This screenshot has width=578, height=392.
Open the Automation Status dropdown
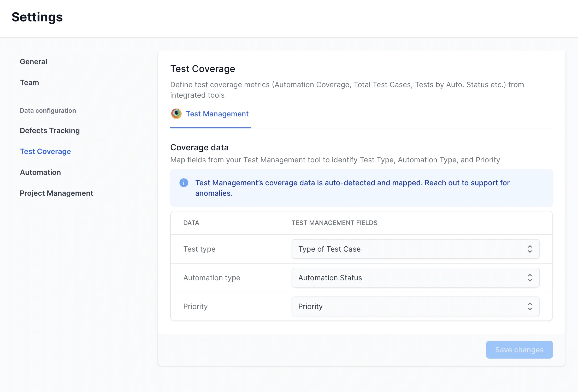(x=415, y=278)
